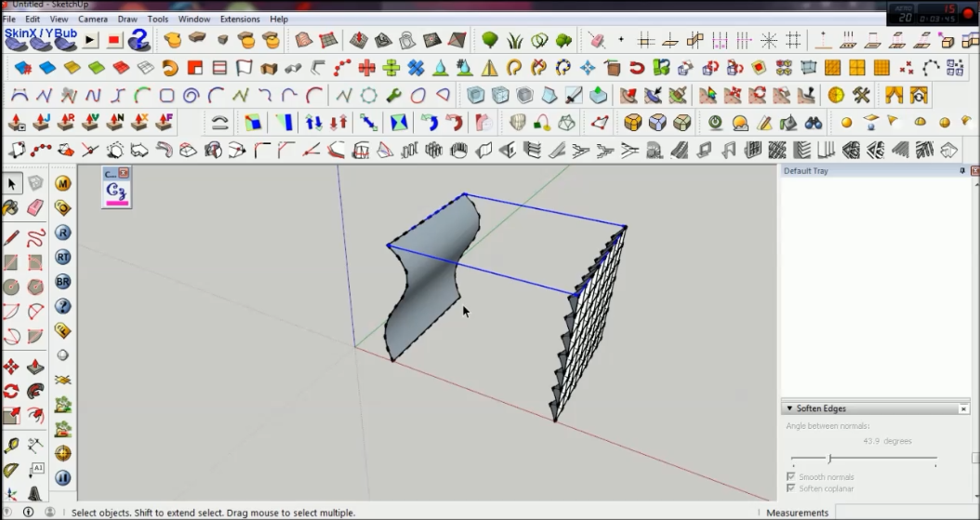The image size is (980, 520).
Task: Click the green wrench Bezier edit icon
Action: pyautogui.click(x=393, y=96)
